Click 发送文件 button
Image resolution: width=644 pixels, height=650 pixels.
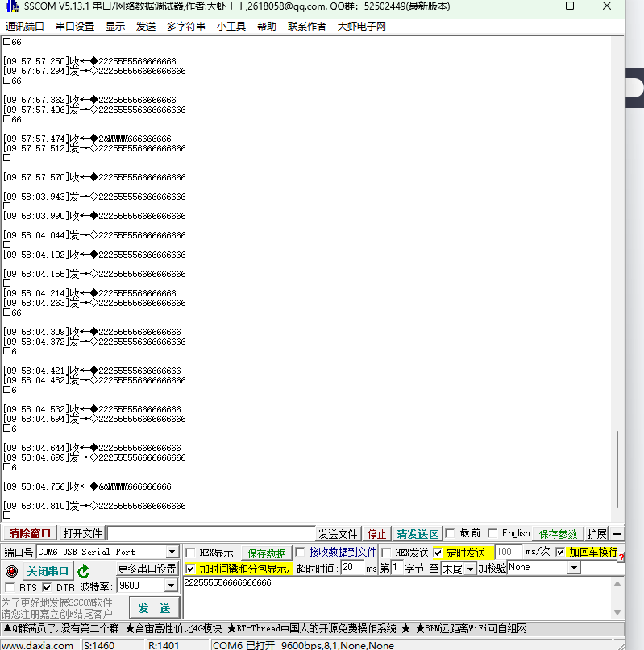(338, 534)
